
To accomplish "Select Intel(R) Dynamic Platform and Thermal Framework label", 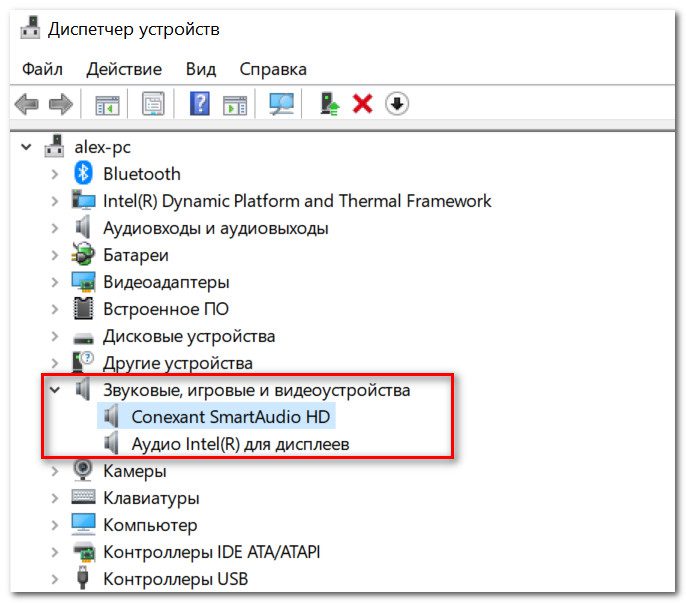I will (297, 201).
